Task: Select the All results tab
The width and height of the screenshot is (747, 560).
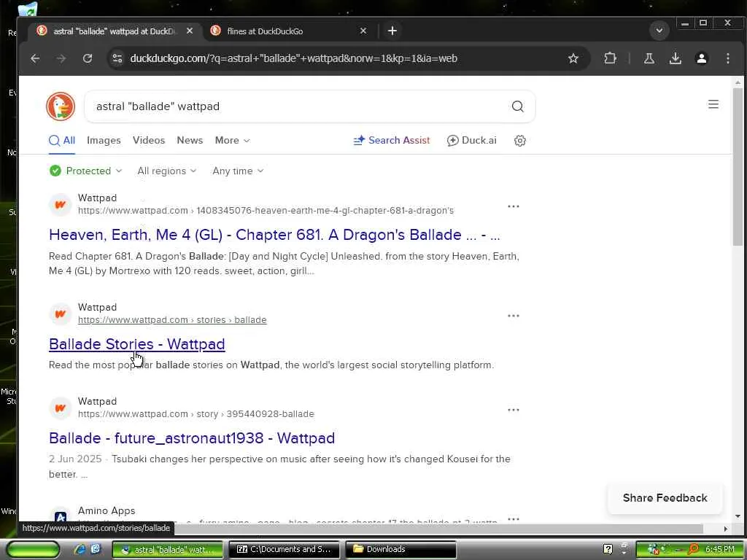Action: (x=62, y=141)
